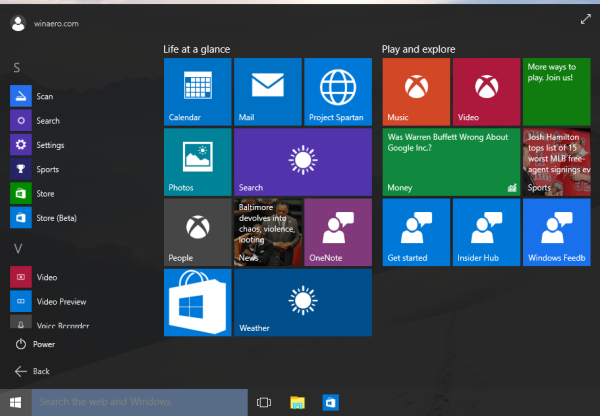Open the Calendar tile
Viewport: 600px width, 416px height.
(x=198, y=92)
